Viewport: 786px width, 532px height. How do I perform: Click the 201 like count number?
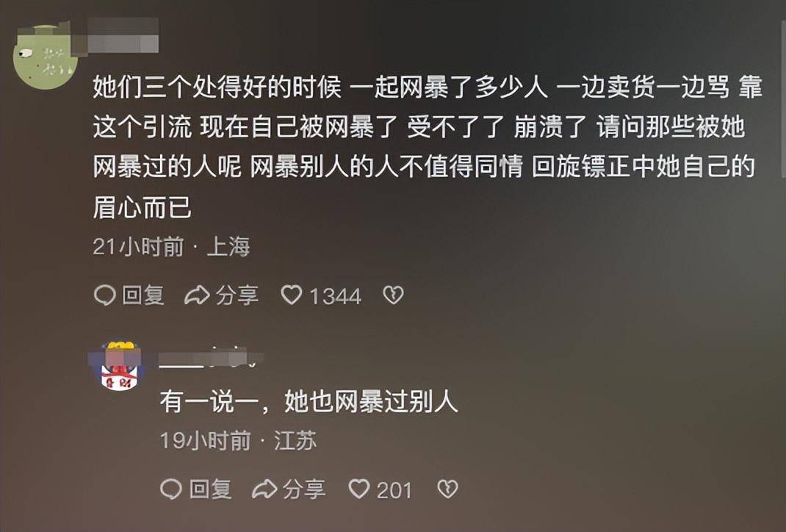(x=394, y=490)
